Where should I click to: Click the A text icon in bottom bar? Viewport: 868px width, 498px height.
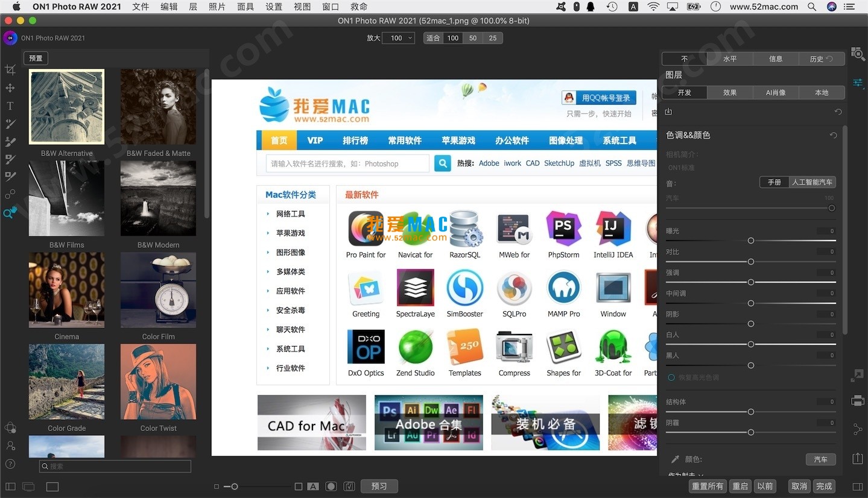pyautogui.click(x=312, y=487)
